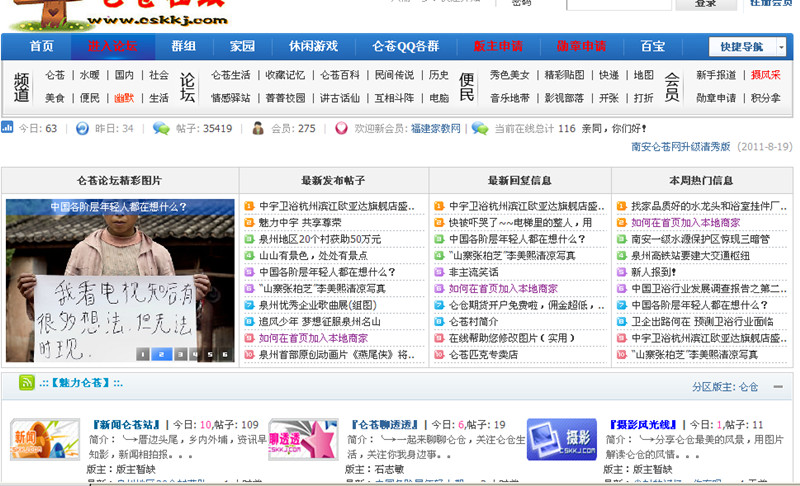Open 『仑苍聊透透』 forum title
The width and height of the screenshot is (800, 486).
385,424
